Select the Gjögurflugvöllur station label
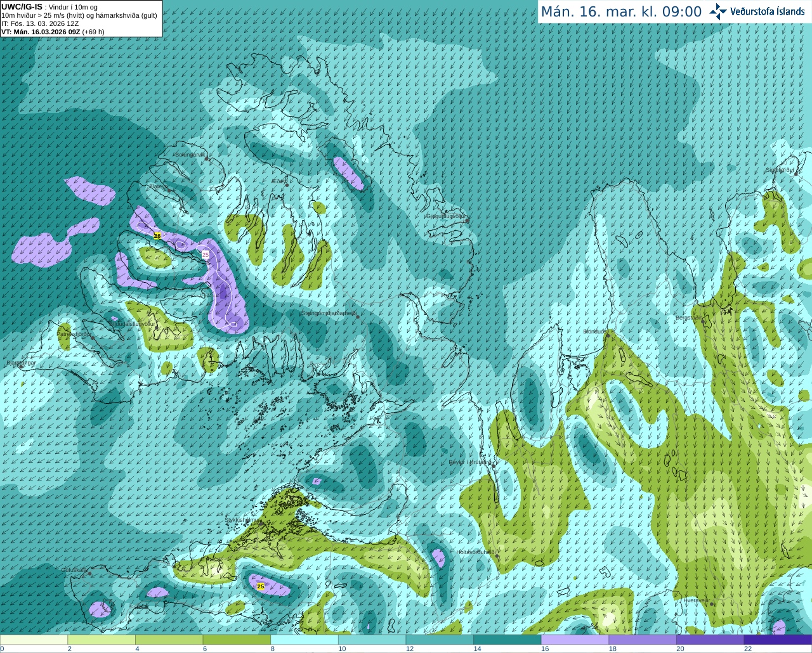The image size is (812, 653). coord(445,216)
